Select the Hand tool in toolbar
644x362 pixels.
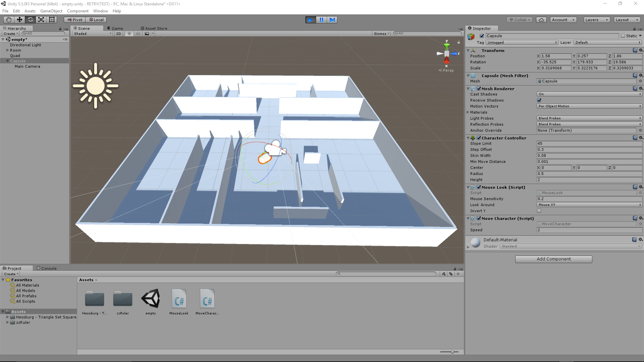pos(9,20)
